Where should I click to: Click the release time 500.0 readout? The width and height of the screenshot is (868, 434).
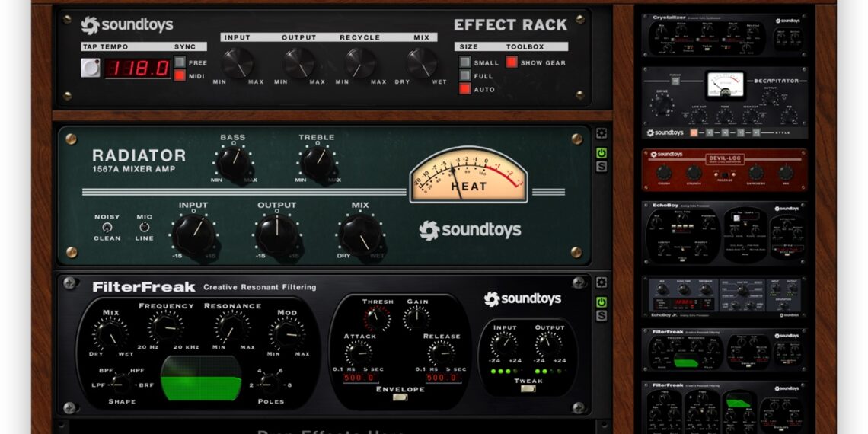click(444, 378)
